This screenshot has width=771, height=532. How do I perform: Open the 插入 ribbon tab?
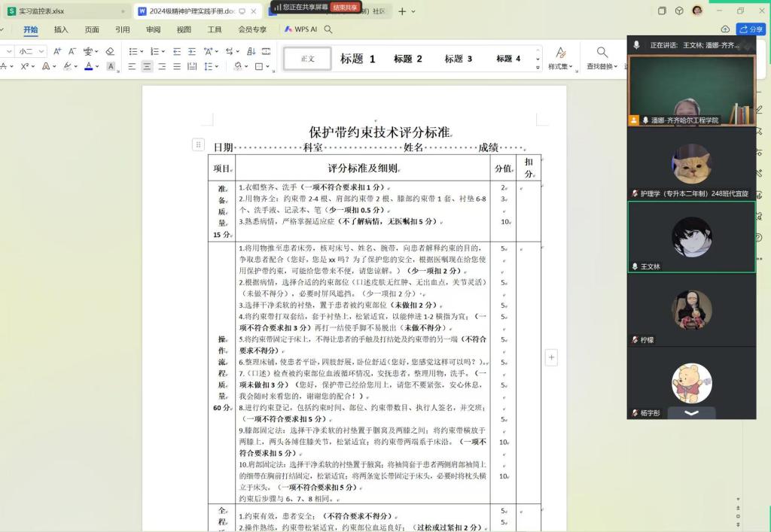click(61, 29)
